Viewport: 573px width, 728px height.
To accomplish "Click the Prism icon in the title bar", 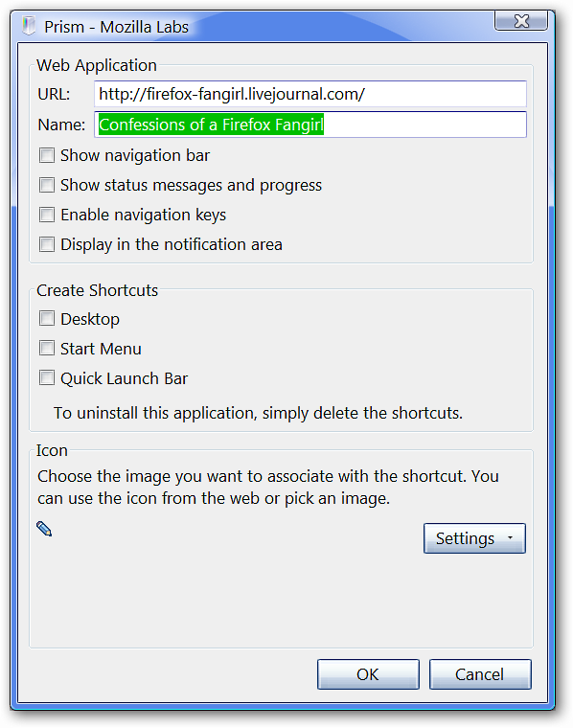I will click(29, 26).
